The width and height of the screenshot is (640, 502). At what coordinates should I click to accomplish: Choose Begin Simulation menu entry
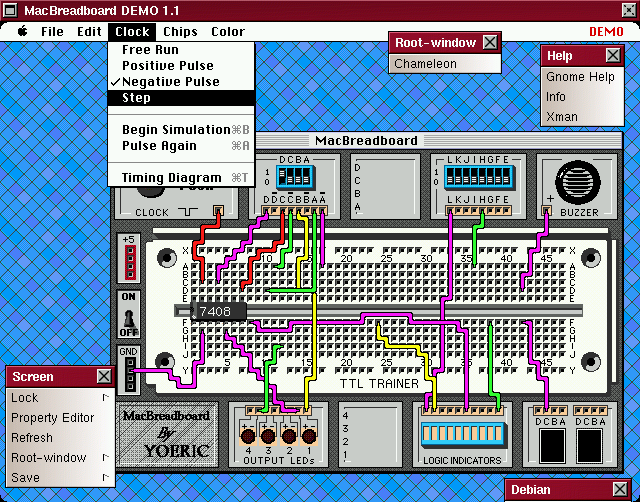point(181,130)
